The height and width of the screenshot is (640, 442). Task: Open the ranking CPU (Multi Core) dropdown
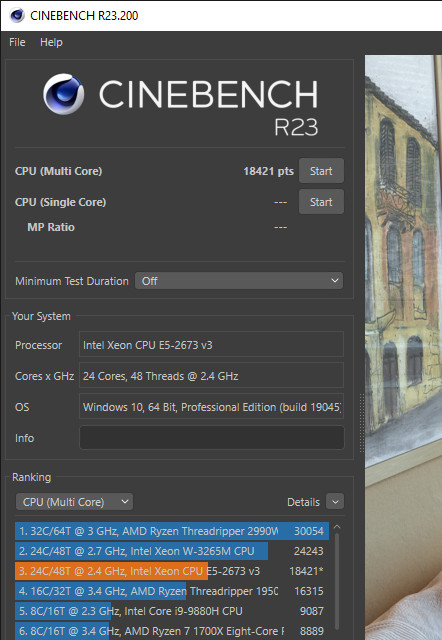(x=74, y=502)
